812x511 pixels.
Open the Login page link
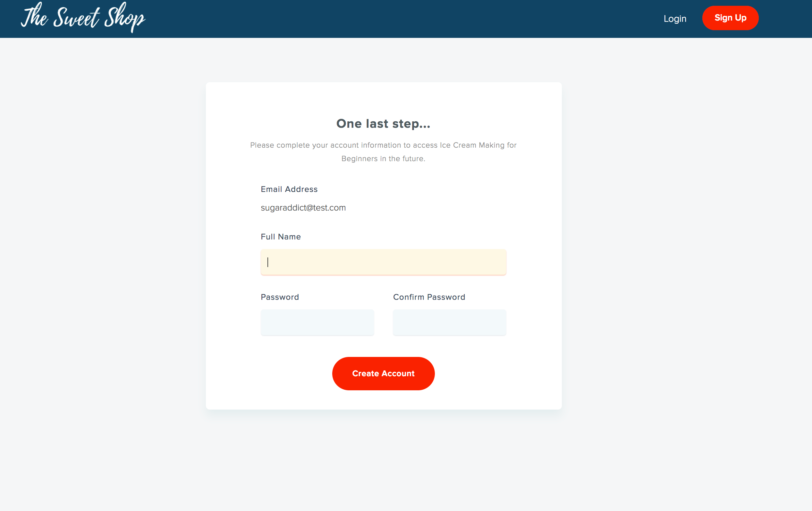(x=675, y=19)
